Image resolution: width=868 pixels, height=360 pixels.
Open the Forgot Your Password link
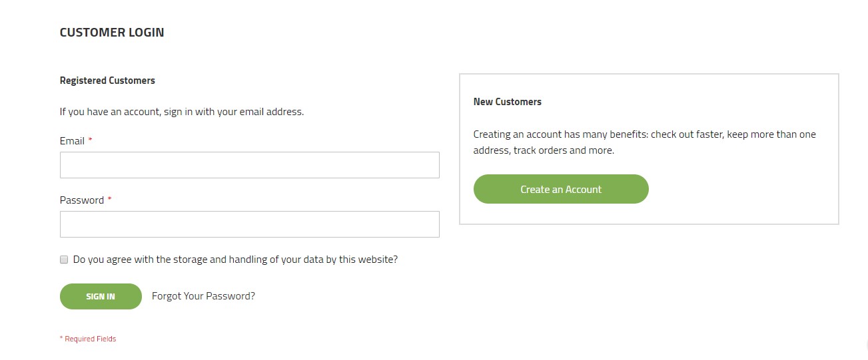(203, 296)
